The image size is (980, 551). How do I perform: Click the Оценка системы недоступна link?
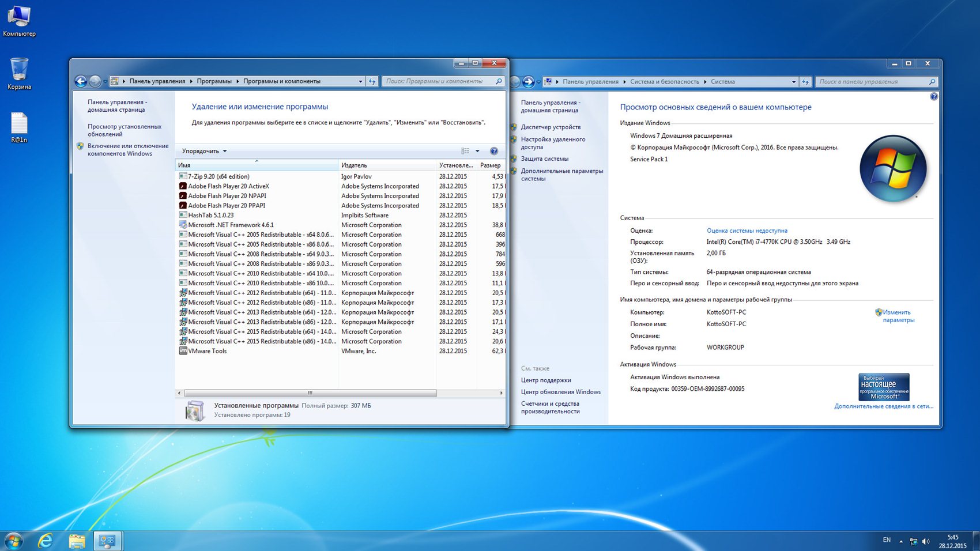coord(747,231)
